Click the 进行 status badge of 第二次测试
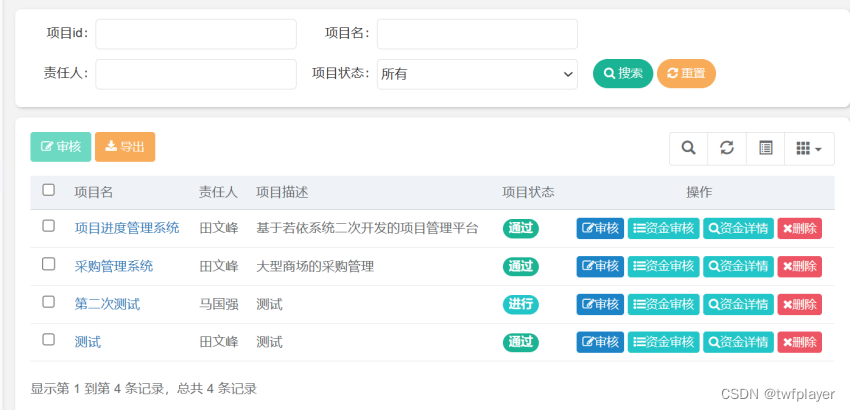 520,304
